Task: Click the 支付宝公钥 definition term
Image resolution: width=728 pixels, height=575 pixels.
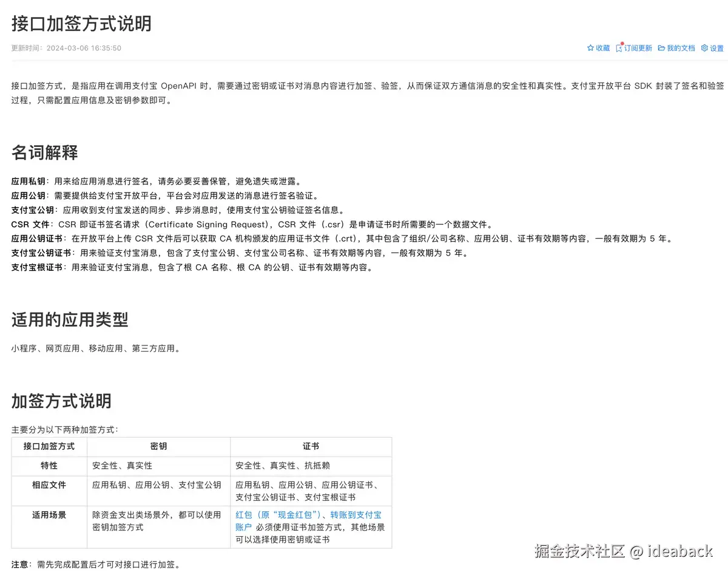Action: (x=32, y=210)
